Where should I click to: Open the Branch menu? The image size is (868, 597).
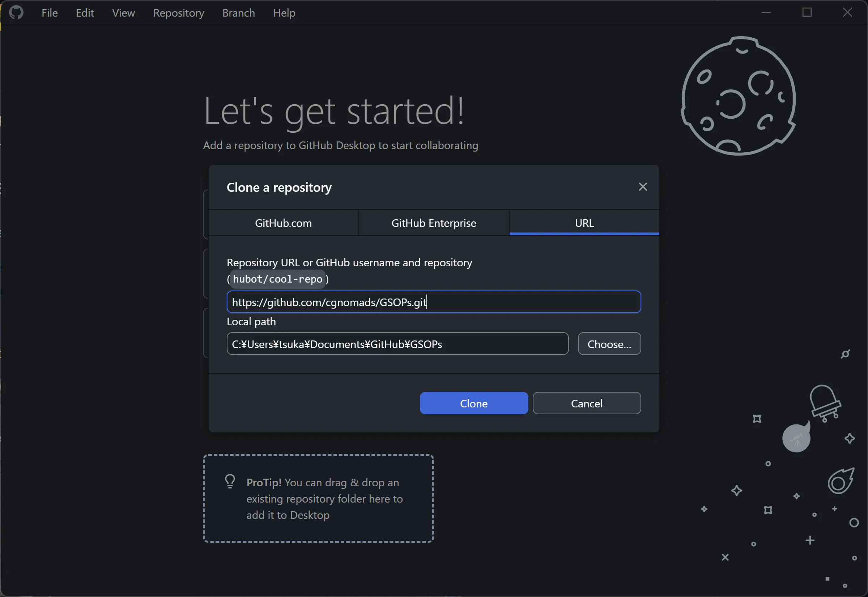pos(238,13)
